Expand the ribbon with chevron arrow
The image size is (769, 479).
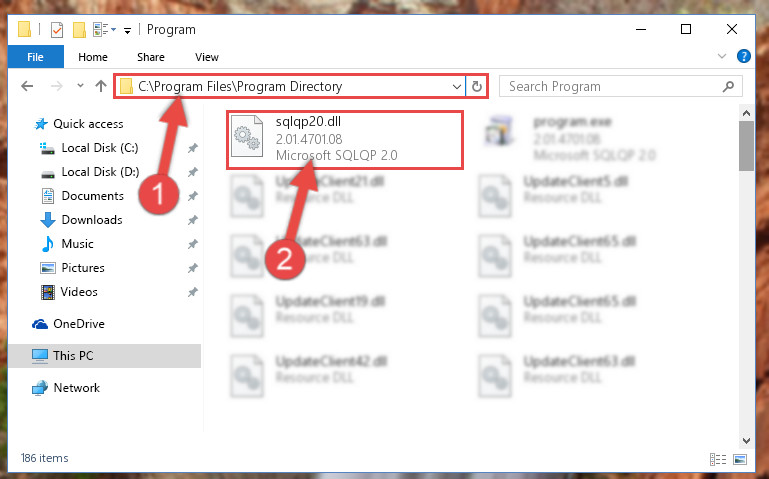[721, 56]
